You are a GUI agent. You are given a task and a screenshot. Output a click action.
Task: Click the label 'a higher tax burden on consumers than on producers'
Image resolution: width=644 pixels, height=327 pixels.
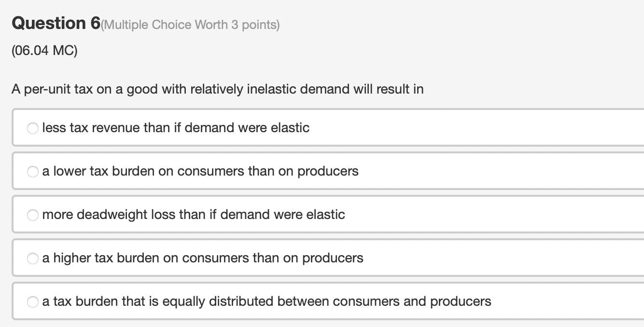tap(203, 258)
